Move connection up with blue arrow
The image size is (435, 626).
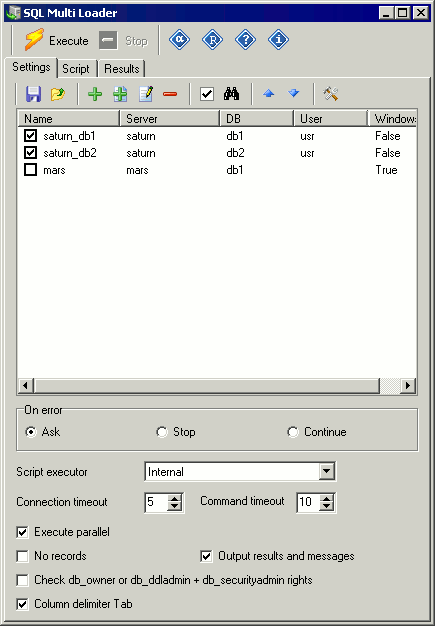point(269,94)
